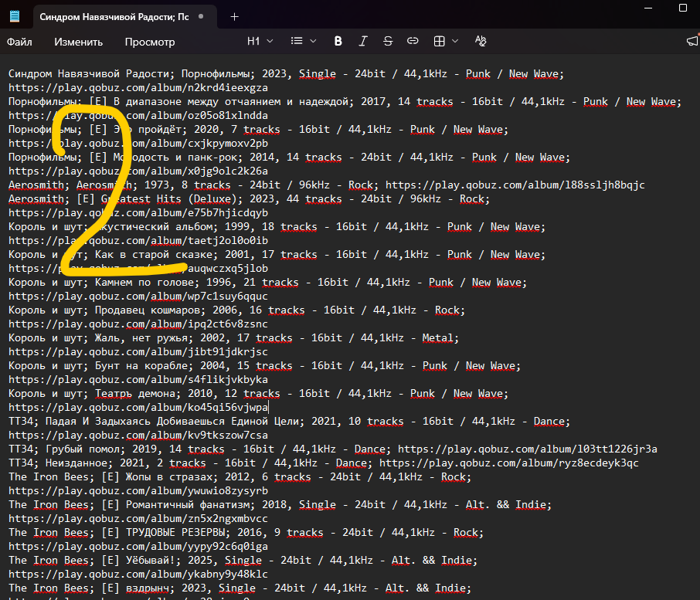Click the unsaved-changes dot on the tab
Viewport: 700px width, 600px height.
202,16
